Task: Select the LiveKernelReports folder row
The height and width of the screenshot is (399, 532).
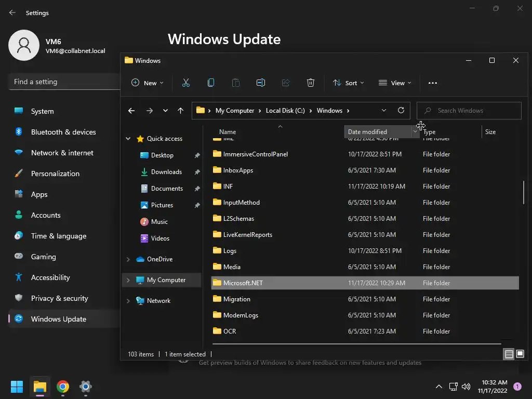Action: [365, 234]
